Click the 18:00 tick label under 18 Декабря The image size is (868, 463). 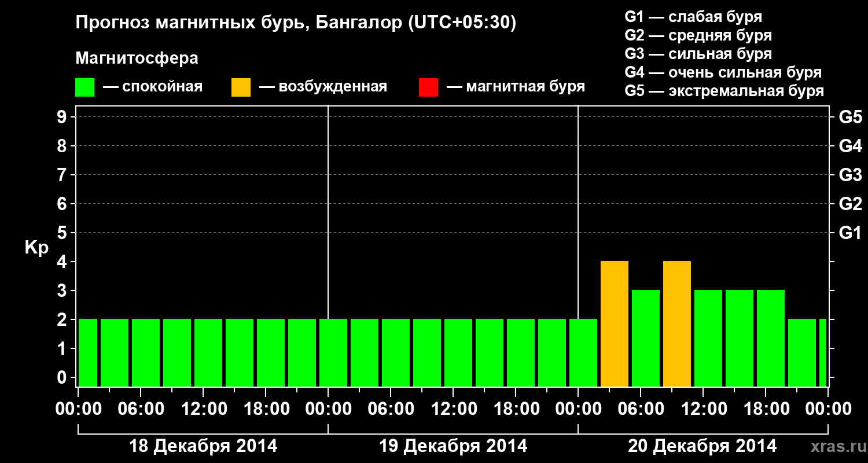266,409
